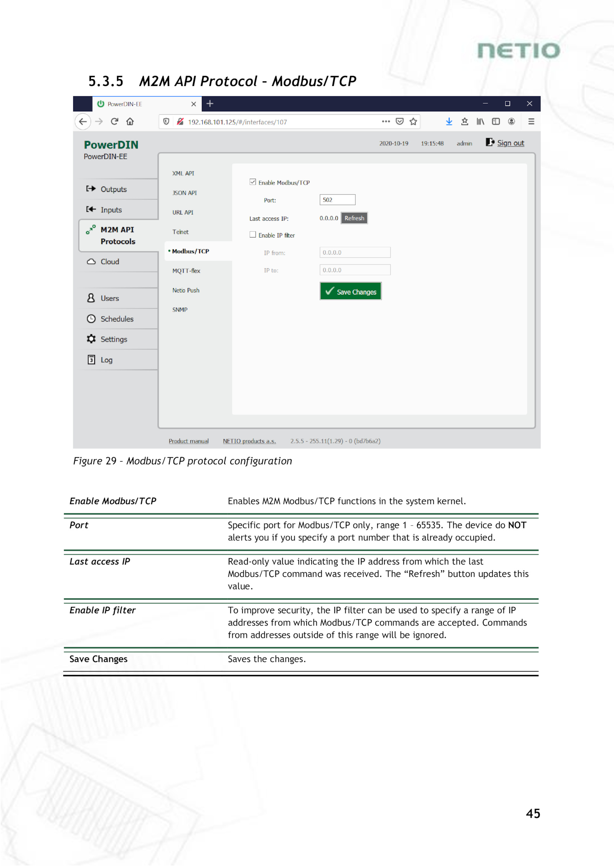
Task: Open the downloads arrow icon
Action: tap(449, 122)
